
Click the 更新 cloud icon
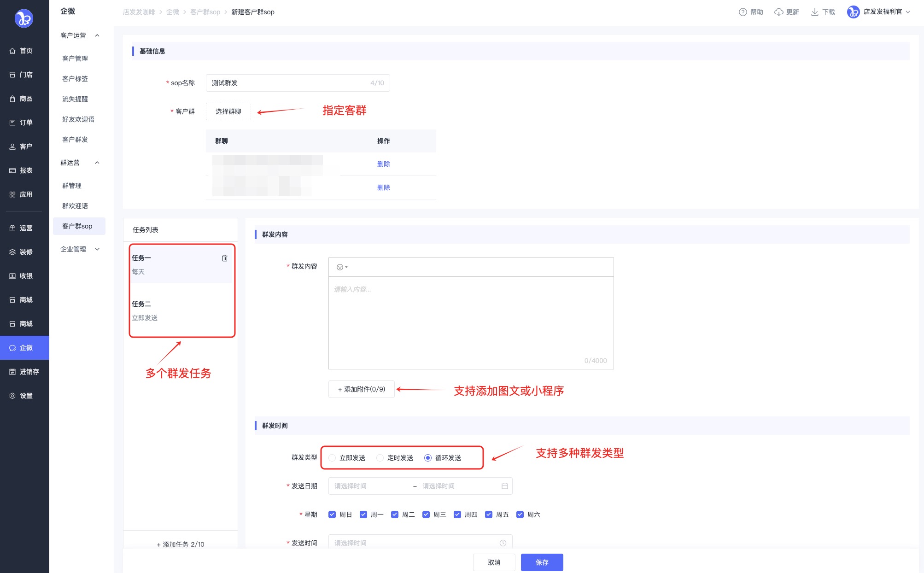778,12
